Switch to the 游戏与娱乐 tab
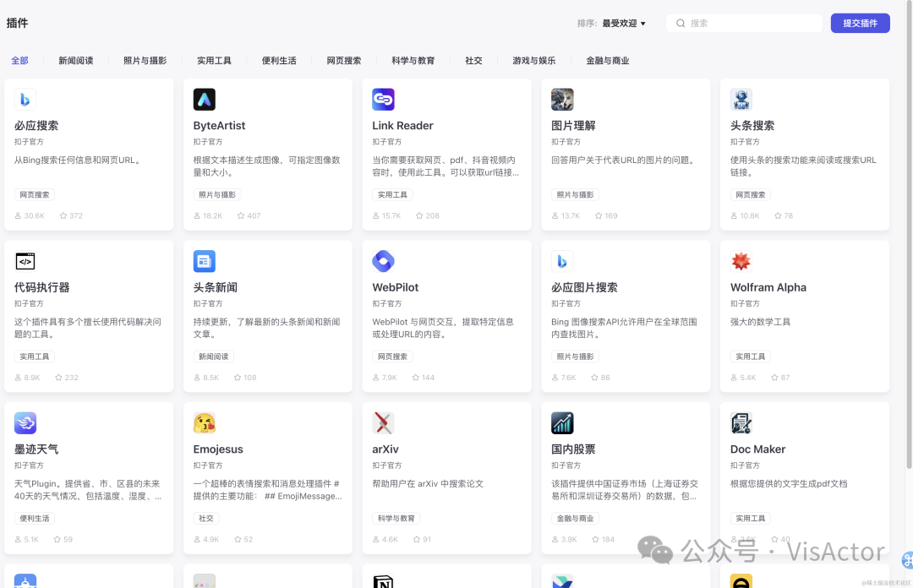This screenshot has width=913, height=588. (x=534, y=61)
